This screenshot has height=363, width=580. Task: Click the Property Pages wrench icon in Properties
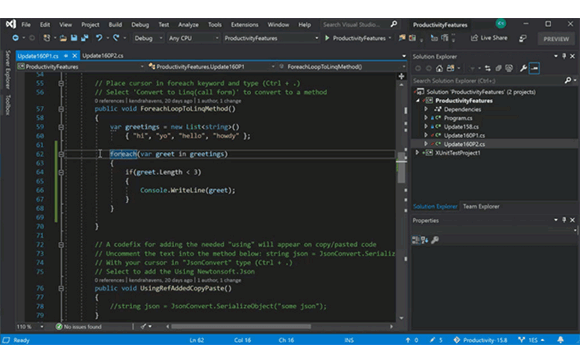pyautogui.click(x=435, y=240)
